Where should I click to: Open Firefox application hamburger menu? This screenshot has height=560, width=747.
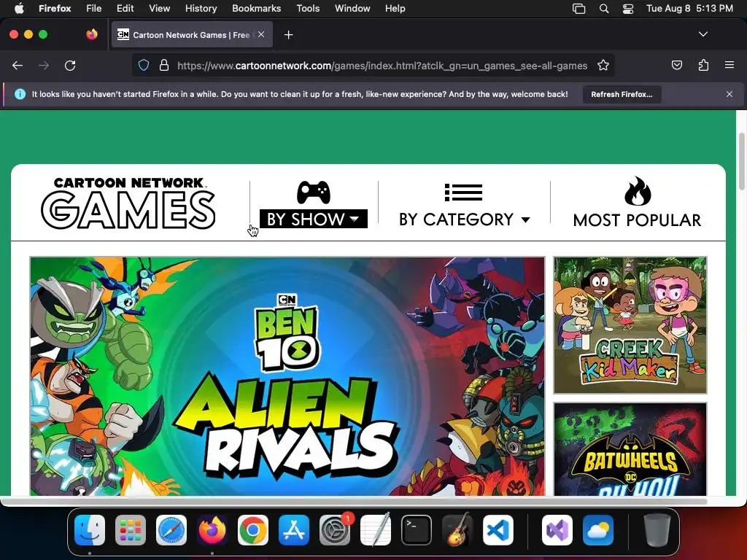tap(729, 65)
